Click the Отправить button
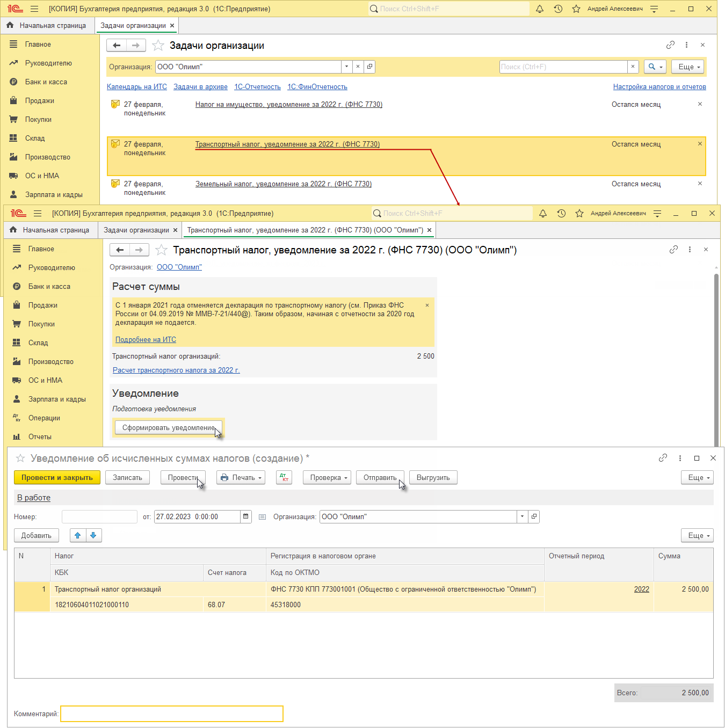 380,477
